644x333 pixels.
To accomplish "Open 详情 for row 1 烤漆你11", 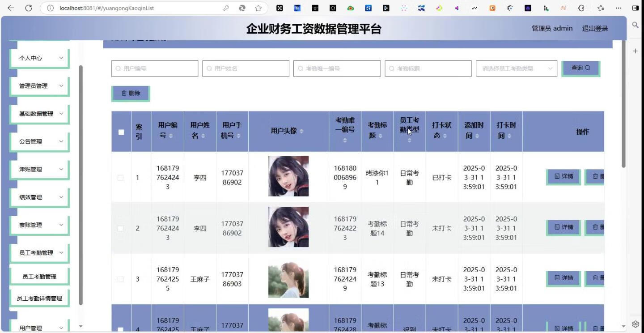I will (563, 176).
